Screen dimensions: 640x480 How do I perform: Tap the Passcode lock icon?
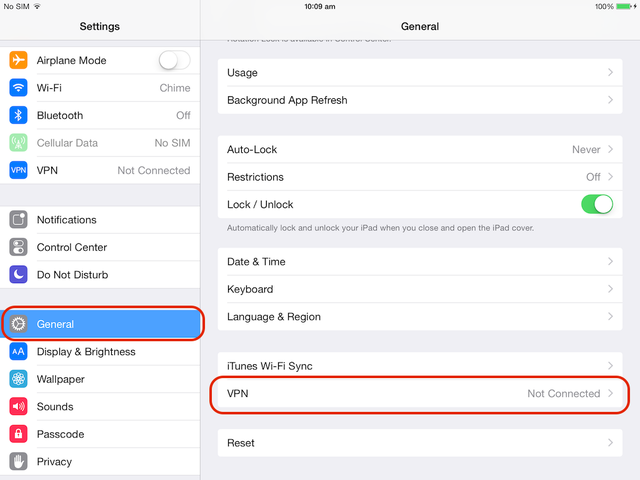[x=18, y=434]
